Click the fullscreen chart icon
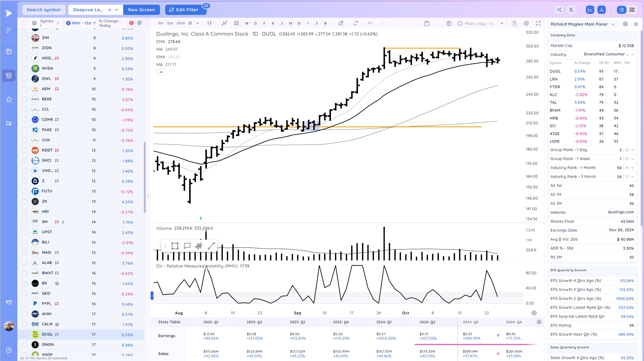644x361 pixels. tap(538, 23)
